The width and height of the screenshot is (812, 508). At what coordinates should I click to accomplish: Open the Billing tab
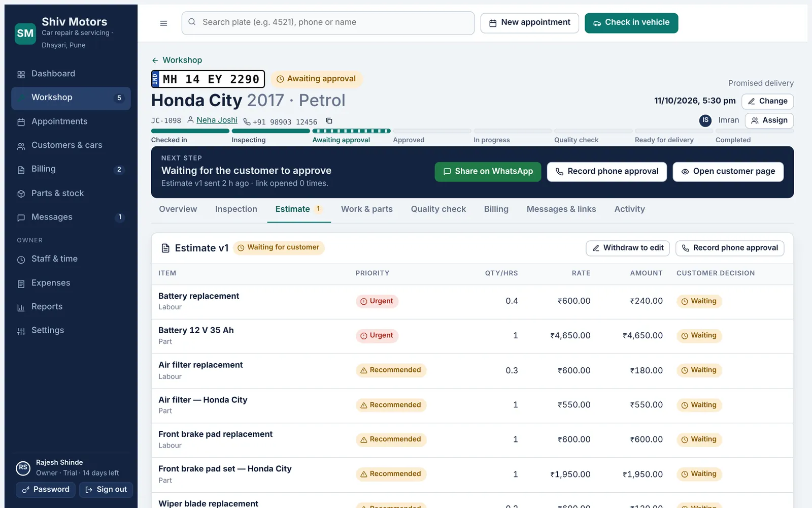coord(496,209)
